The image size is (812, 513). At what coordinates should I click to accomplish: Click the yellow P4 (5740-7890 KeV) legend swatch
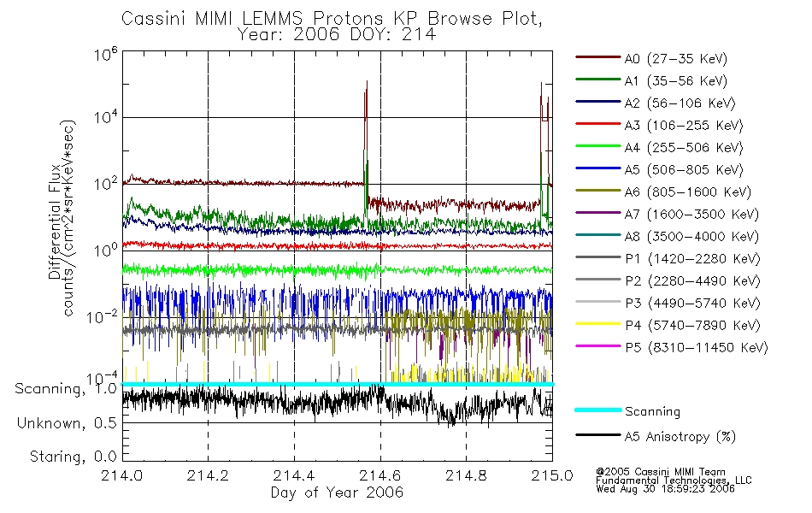(x=597, y=324)
